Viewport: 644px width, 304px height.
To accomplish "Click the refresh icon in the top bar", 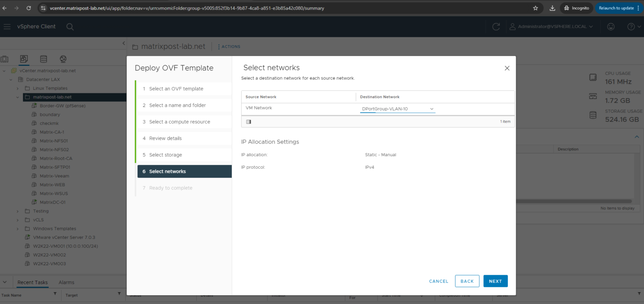I will pos(496,26).
